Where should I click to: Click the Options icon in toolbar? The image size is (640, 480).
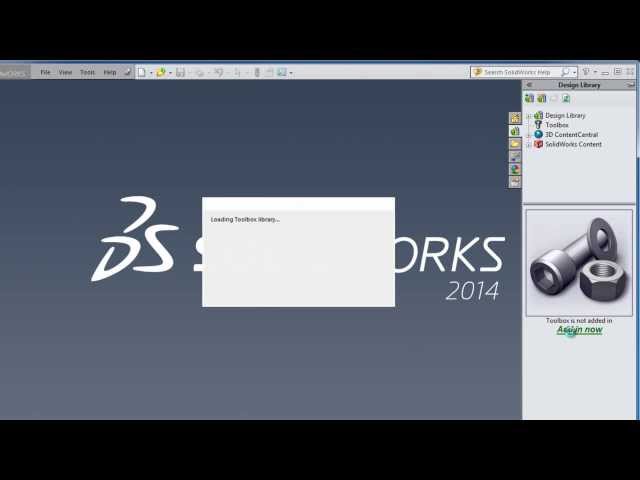coord(281,72)
